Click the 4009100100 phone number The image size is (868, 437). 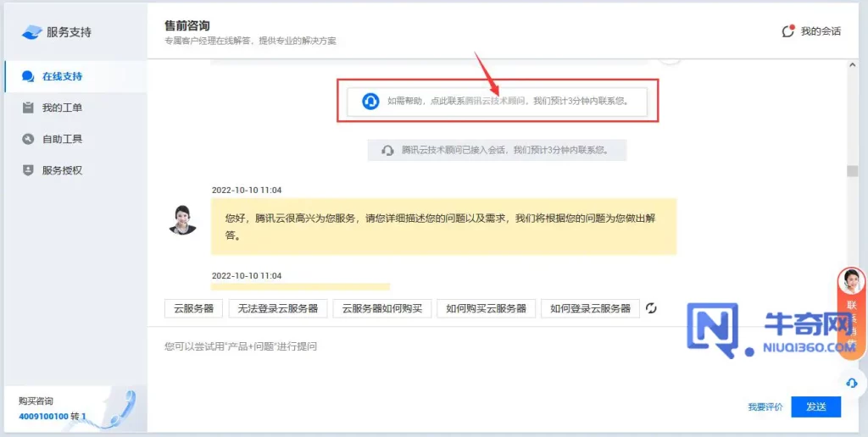43,416
